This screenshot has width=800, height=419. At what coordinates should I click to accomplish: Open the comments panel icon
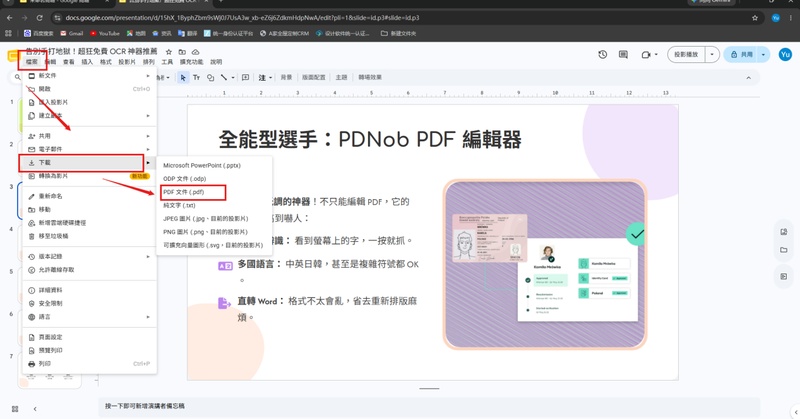point(623,54)
